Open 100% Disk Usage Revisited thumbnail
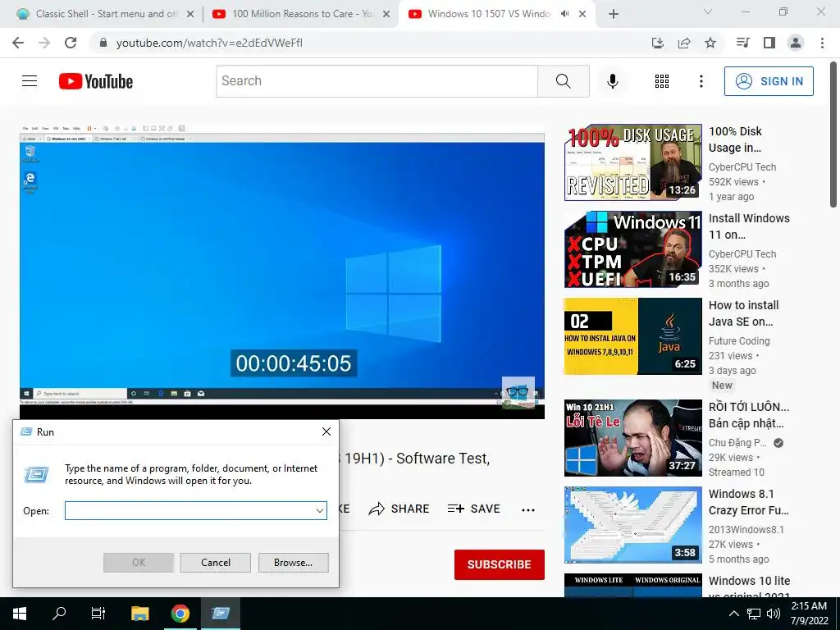 pos(632,162)
